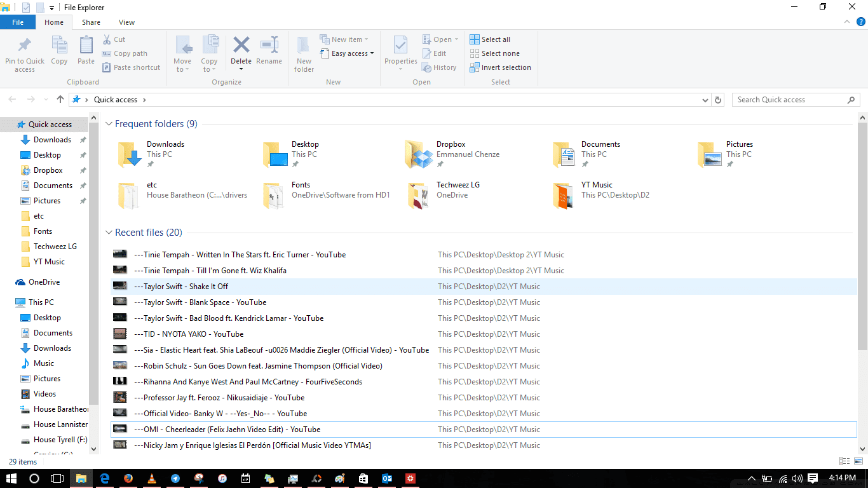
Task: Click the Copy ribbon button
Action: click(x=59, y=51)
